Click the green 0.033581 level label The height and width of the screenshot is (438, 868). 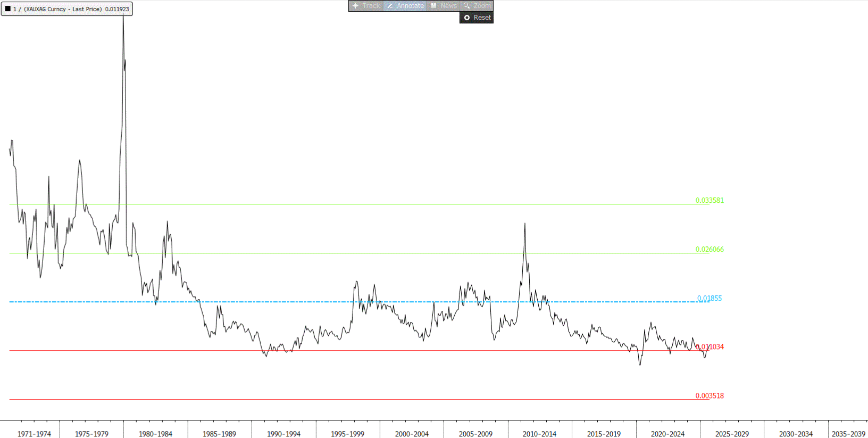710,201
